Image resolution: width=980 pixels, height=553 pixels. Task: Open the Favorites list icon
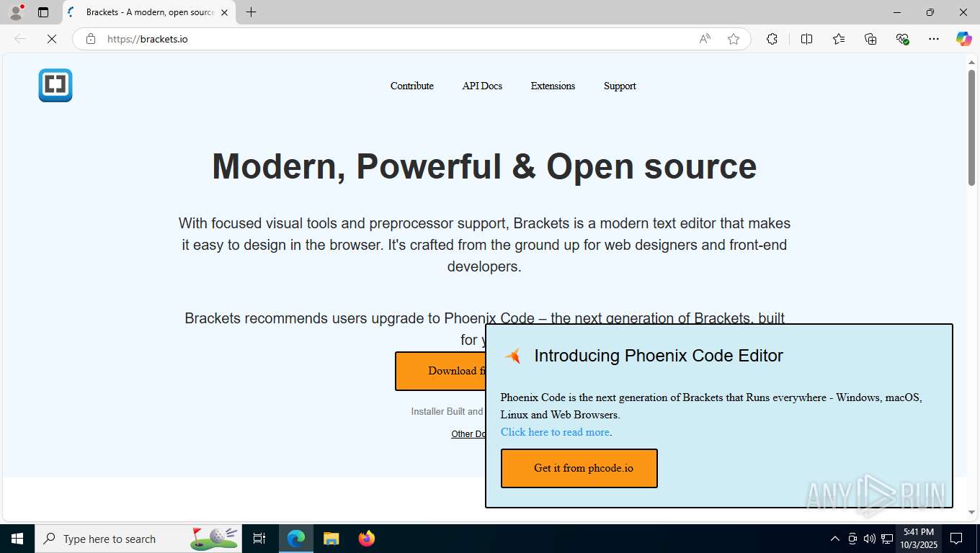click(839, 39)
